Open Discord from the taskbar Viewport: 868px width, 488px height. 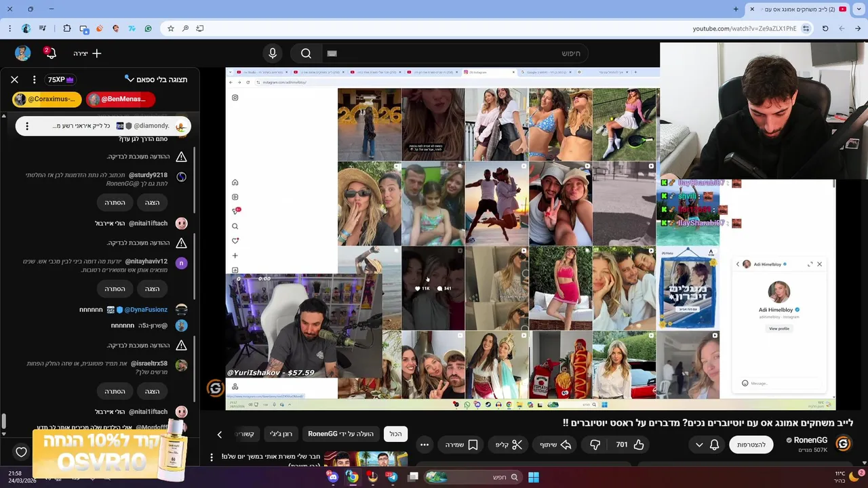333,477
